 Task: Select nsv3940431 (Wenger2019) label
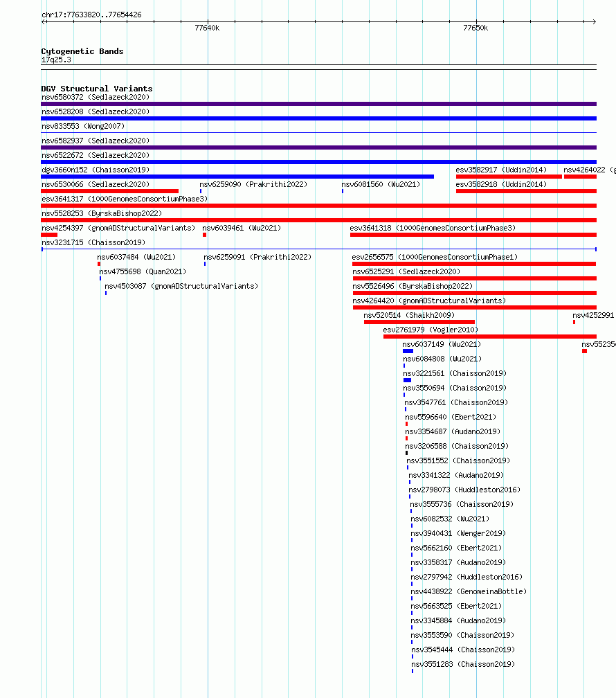pyautogui.click(x=458, y=533)
